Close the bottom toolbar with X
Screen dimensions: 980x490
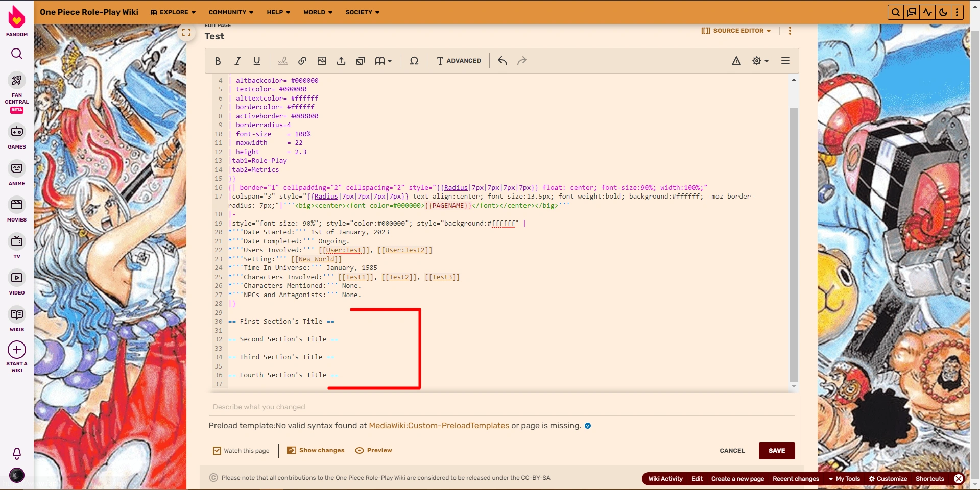tap(959, 479)
